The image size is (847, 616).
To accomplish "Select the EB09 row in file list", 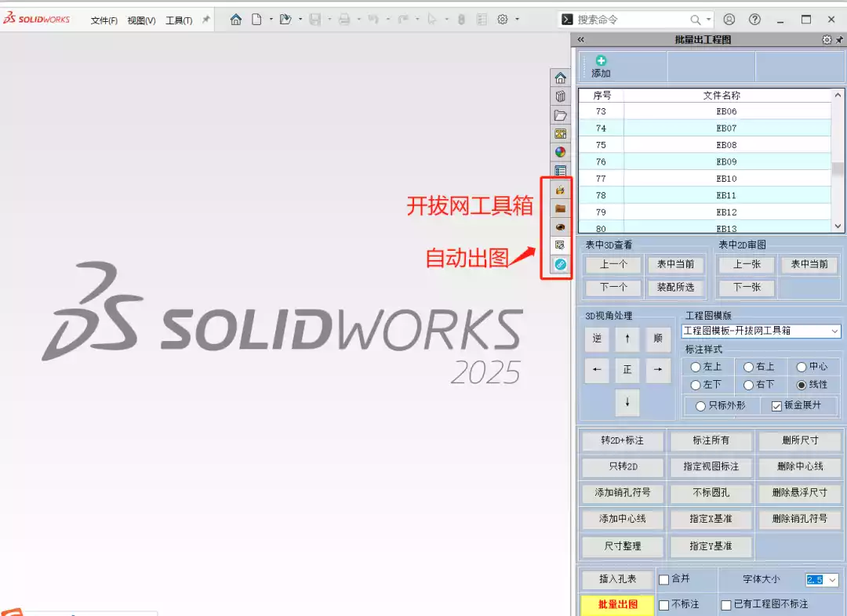I will click(726, 162).
